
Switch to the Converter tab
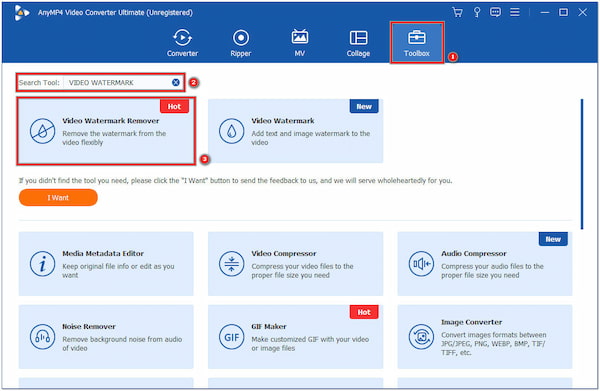coord(182,43)
